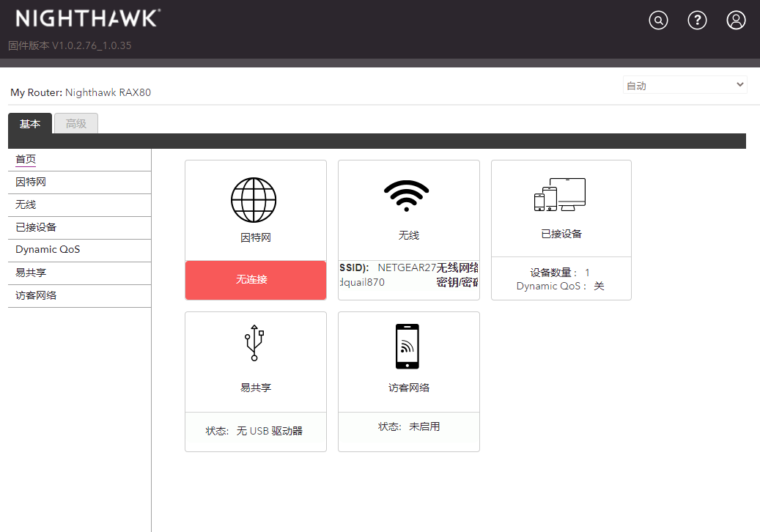Click My Router: Nighthawk RAX80 text

81,92
